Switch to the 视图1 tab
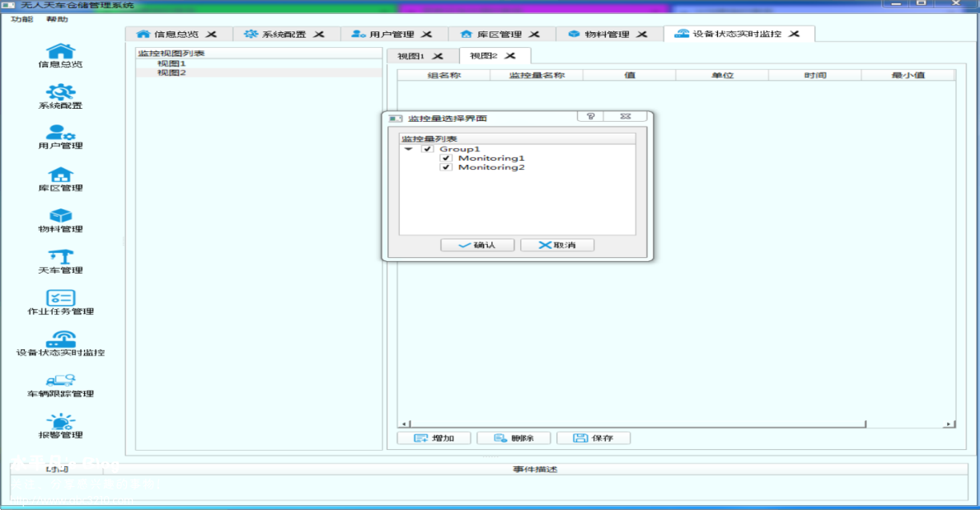 pyautogui.click(x=411, y=56)
